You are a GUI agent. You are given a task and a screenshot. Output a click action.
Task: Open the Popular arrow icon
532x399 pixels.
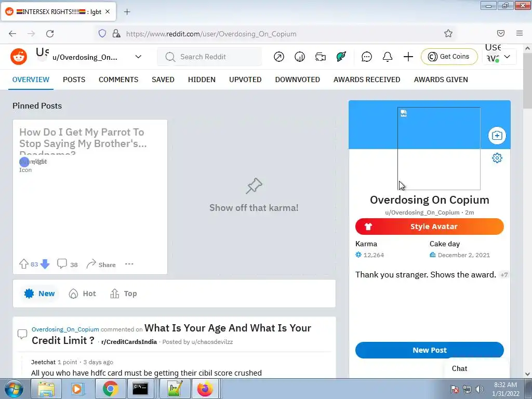[279, 57]
